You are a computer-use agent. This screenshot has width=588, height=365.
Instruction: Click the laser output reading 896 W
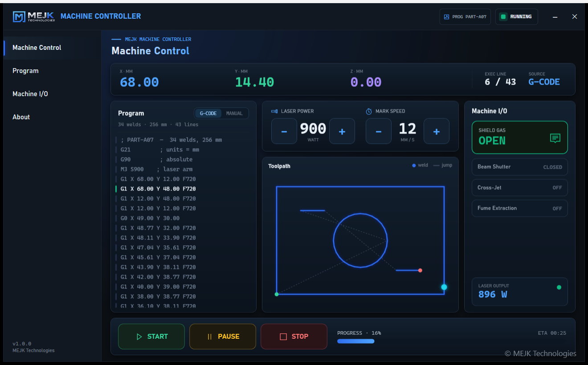point(493,294)
